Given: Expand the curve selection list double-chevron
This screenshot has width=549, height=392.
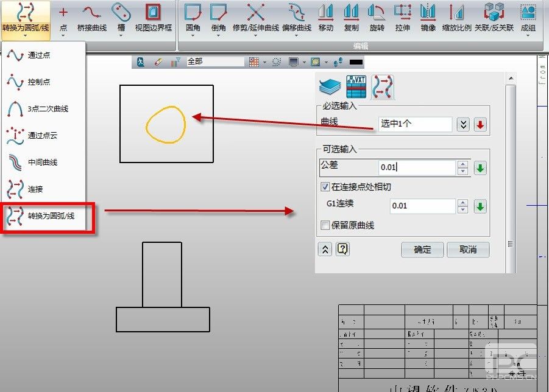Looking at the screenshot, I should [464, 124].
